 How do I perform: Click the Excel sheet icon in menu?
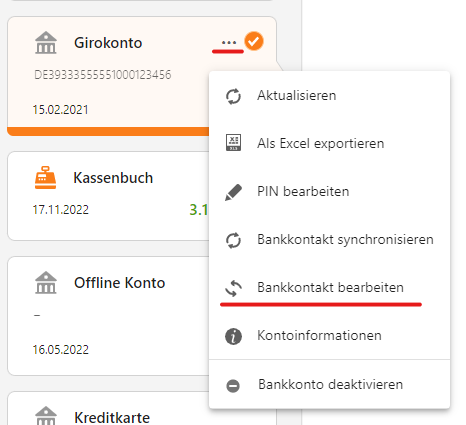coord(233,143)
